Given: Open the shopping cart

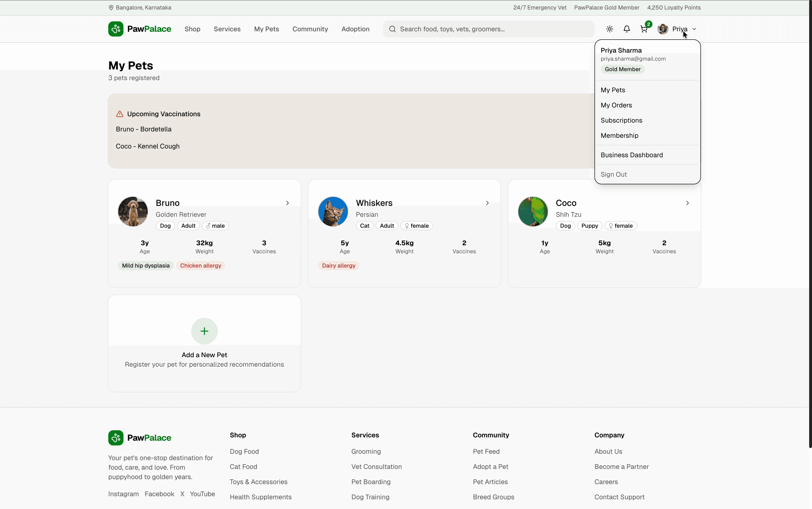Looking at the screenshot, I should coord(644,29).
